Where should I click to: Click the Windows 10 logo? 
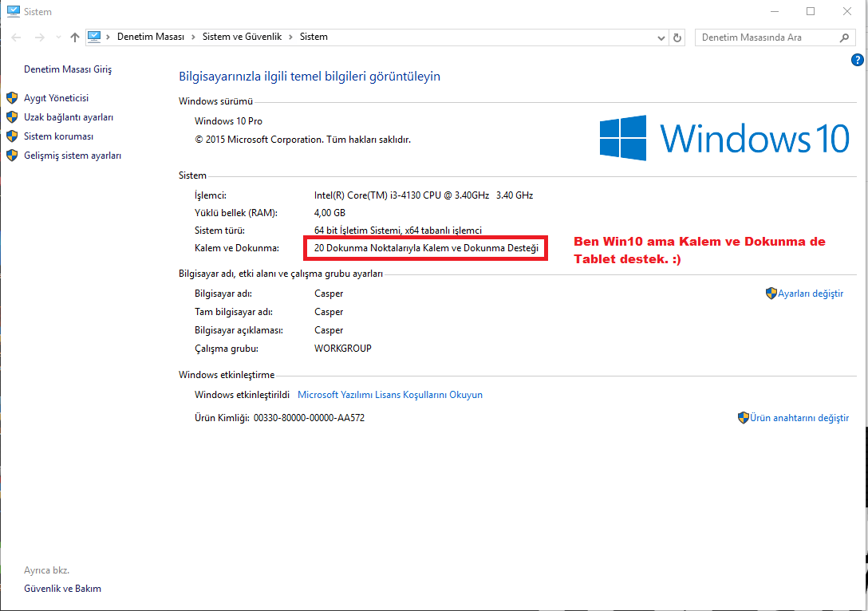point(724,138)
